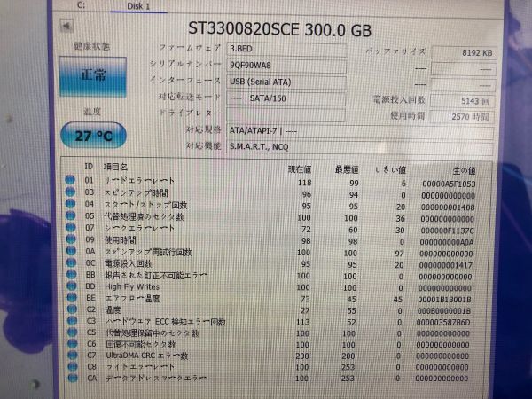532x399 pixels.
Task: Click the 現在値 column header
Action: [x=300, y=169]
